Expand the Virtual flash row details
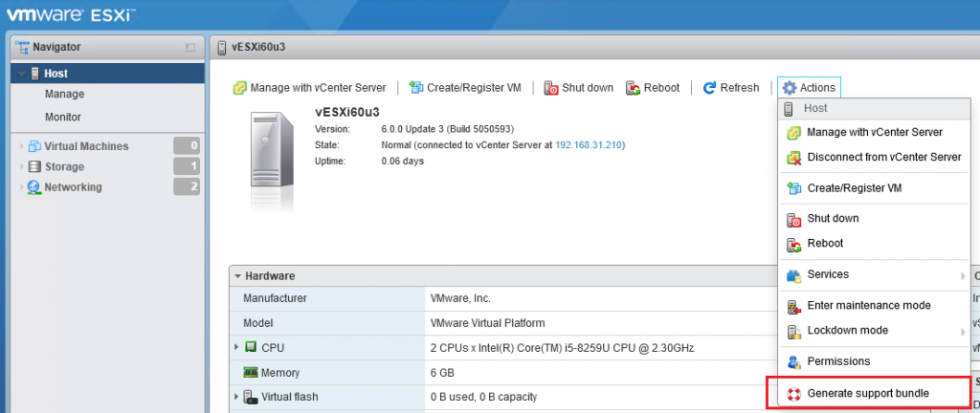Viewport: 980px width, 413px height. 237,396
